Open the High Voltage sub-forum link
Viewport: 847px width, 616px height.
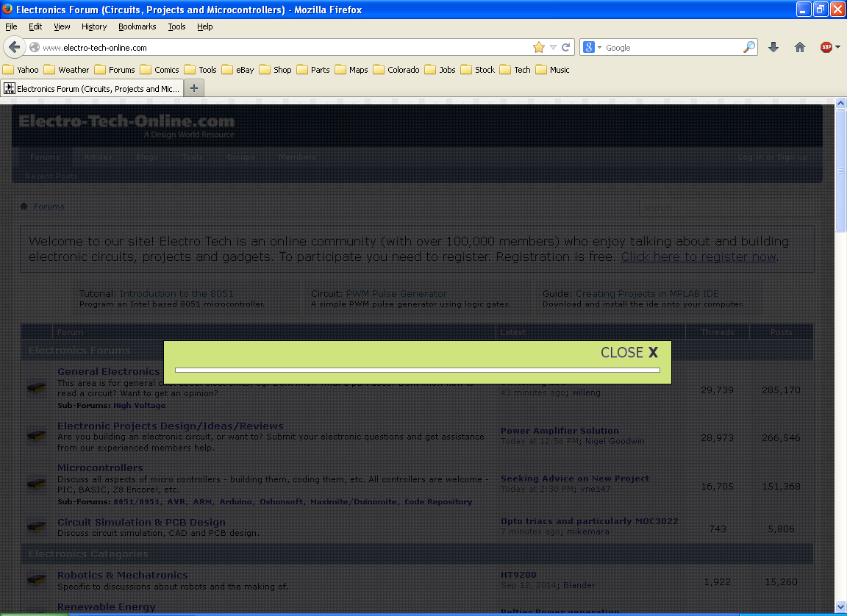click(x=140, y=406)
